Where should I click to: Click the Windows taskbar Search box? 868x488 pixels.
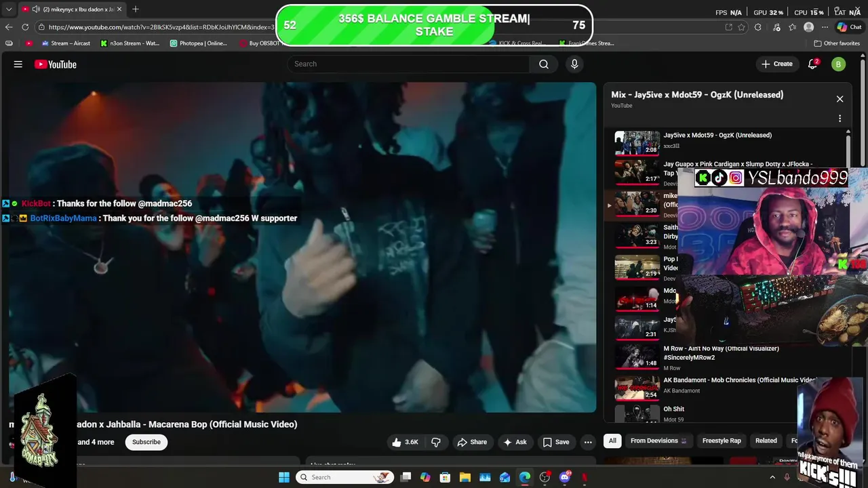click(x=346, y=477)
